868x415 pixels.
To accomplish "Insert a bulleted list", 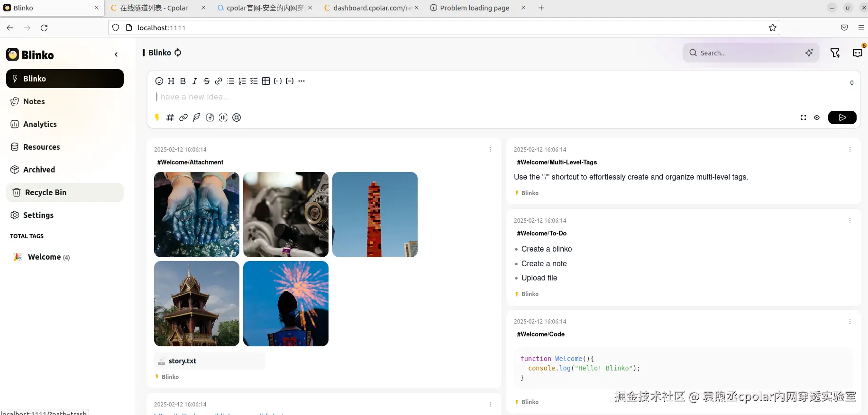I will (x=230, y=81).
